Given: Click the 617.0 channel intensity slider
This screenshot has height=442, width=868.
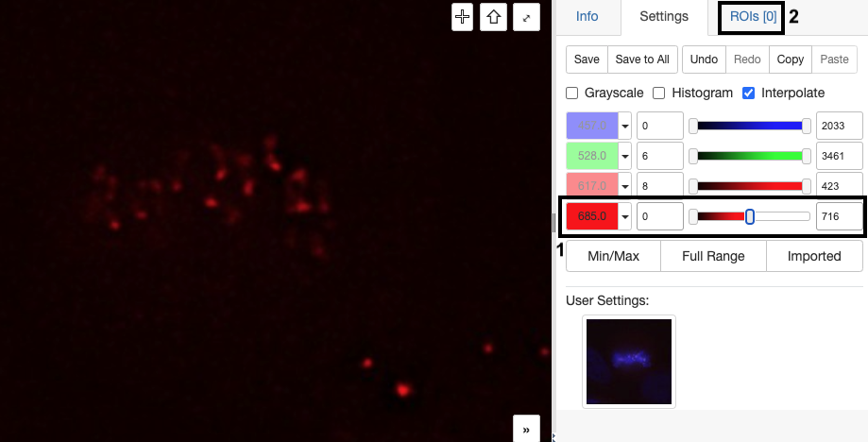Looking at the screenshot, I should pyautogui.click(x=750, y=186).
